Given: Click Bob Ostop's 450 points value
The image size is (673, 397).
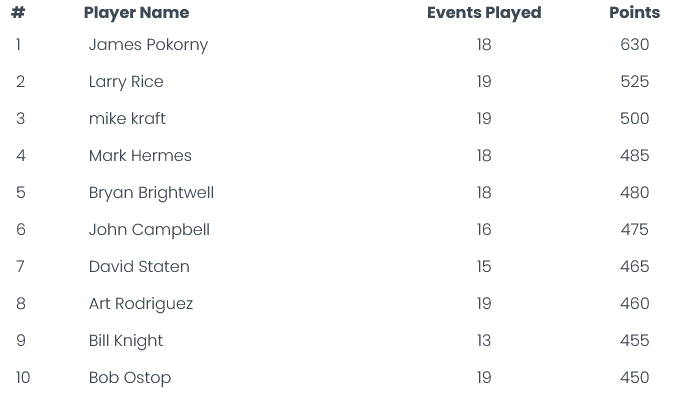Looking at the screenshot, I should (x=634, y=378).
